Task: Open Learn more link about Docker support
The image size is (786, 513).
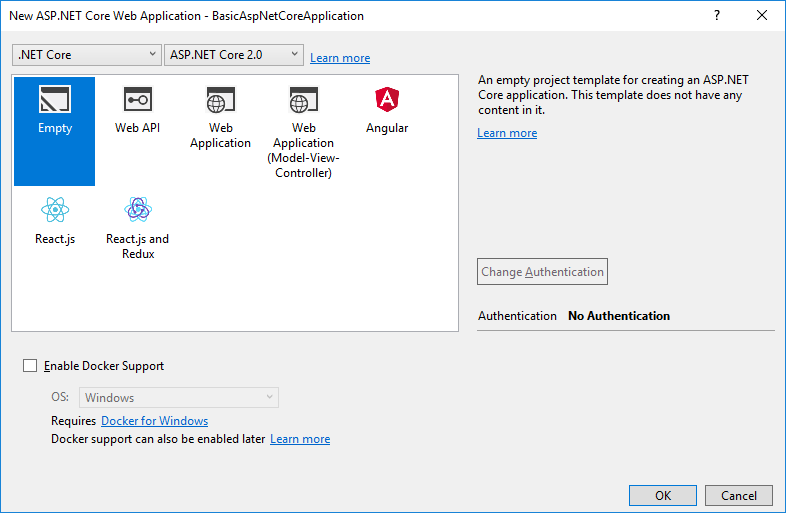Action: pos(300,439)
